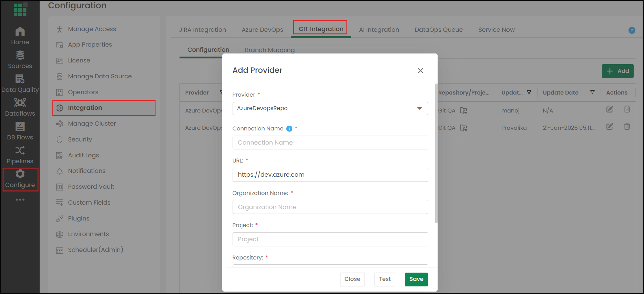
Task: Switch to Azure DevOps tab
Action: coord(262,30)
